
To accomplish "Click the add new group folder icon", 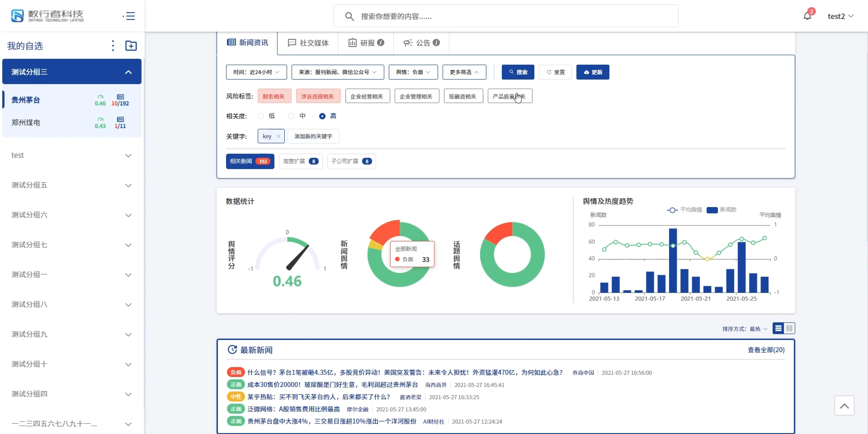I will (131, 45).
